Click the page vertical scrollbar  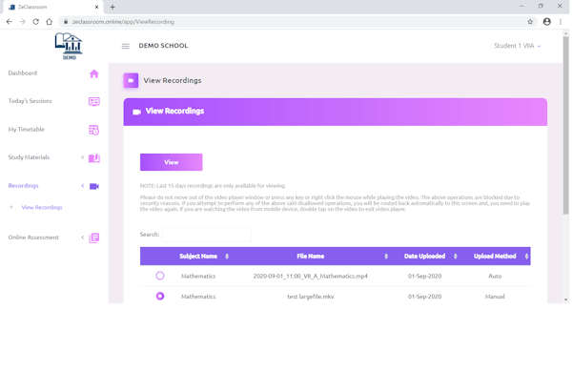coord(565,124)
